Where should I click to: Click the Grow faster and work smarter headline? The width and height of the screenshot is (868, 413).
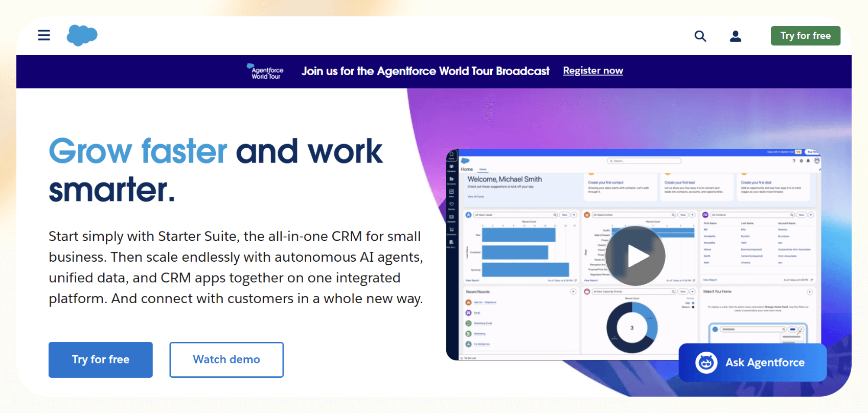click(x=216, y=170)
